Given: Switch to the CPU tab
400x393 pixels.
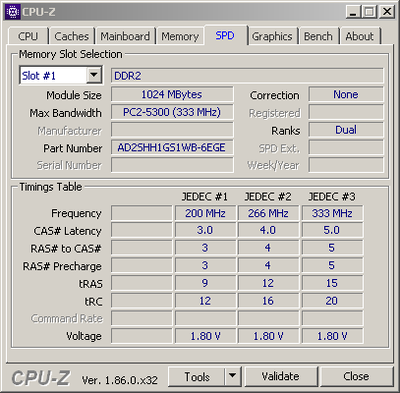Looking at the screenshot, I should coord(28,36).
